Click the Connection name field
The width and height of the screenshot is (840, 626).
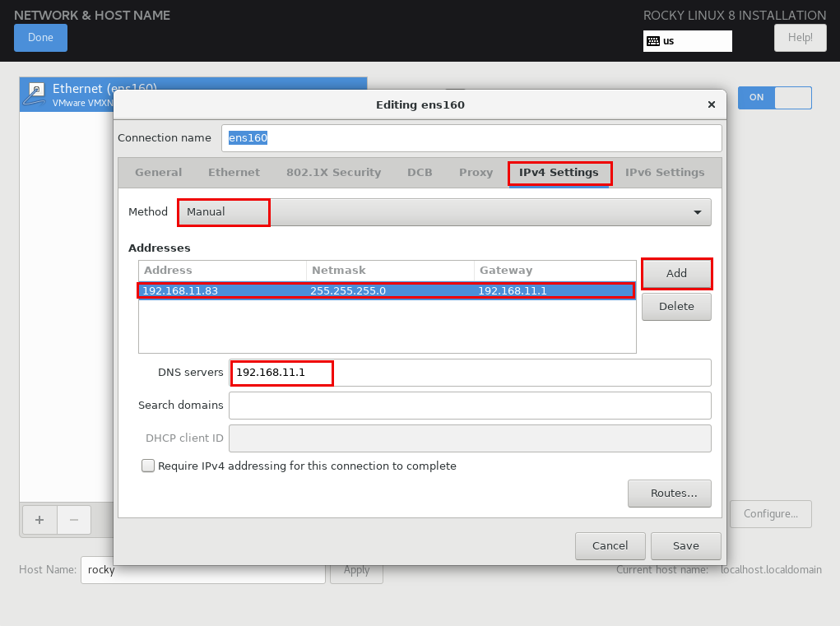[471, 138]
